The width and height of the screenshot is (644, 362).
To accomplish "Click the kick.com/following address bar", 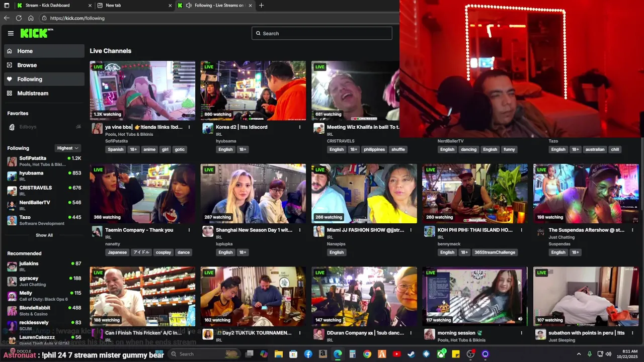I will pyautogui.click(x=219, y=18).
